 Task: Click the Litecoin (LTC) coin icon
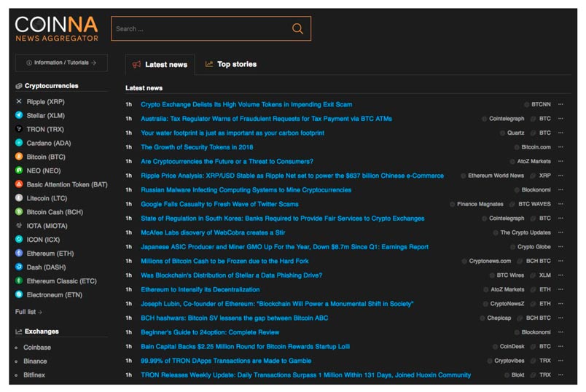[x=19, y=198]
